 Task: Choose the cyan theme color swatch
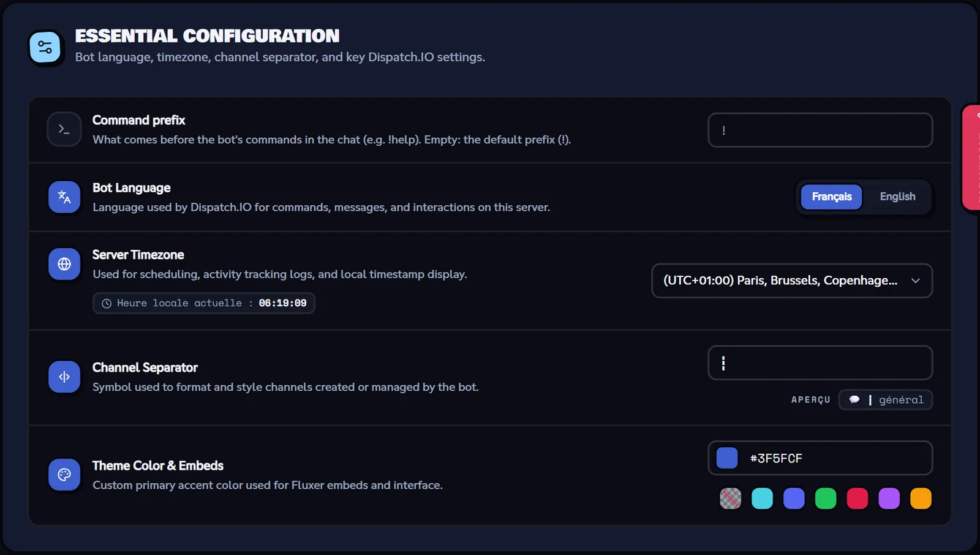[762, 499]
